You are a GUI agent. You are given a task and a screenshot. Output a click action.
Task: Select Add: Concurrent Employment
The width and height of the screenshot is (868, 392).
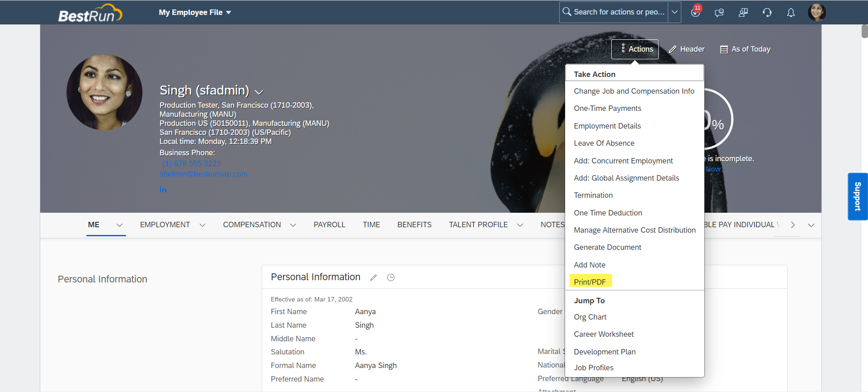click(623, 161)
